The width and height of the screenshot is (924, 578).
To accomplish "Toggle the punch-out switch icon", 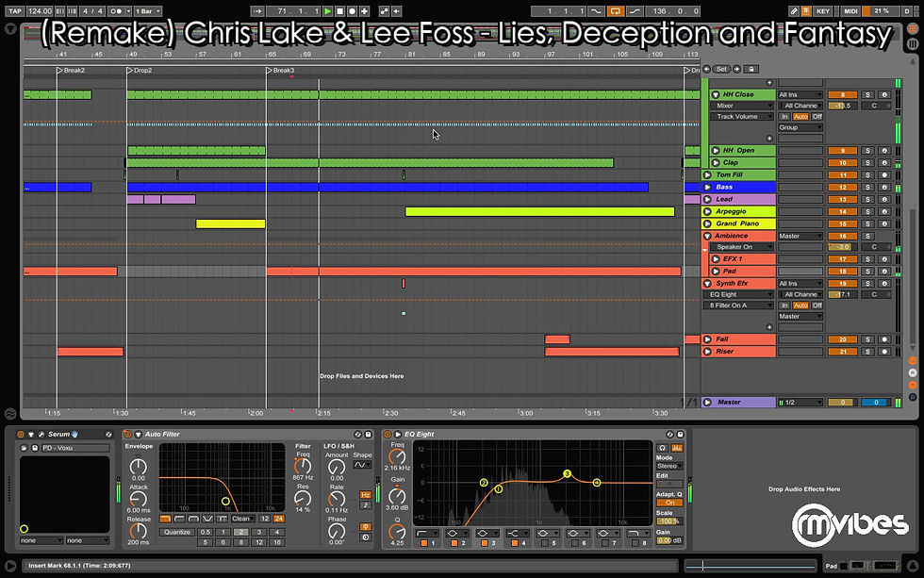I will pos(635,10).
